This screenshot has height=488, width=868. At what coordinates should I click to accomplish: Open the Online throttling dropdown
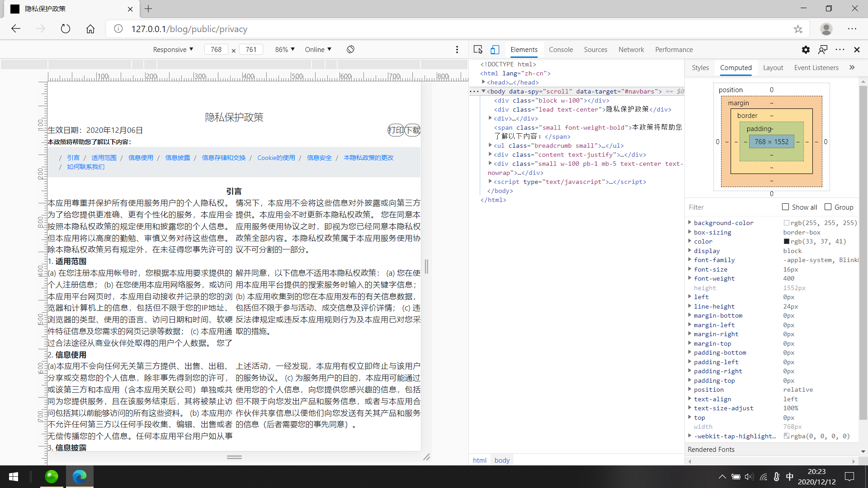[x=318, y=49]
